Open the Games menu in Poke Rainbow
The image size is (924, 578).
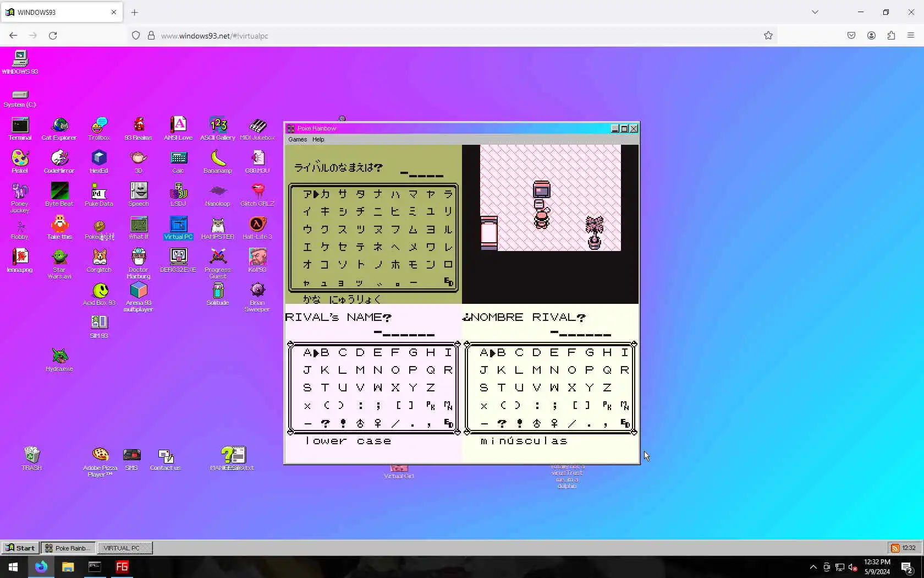point(298,139)
